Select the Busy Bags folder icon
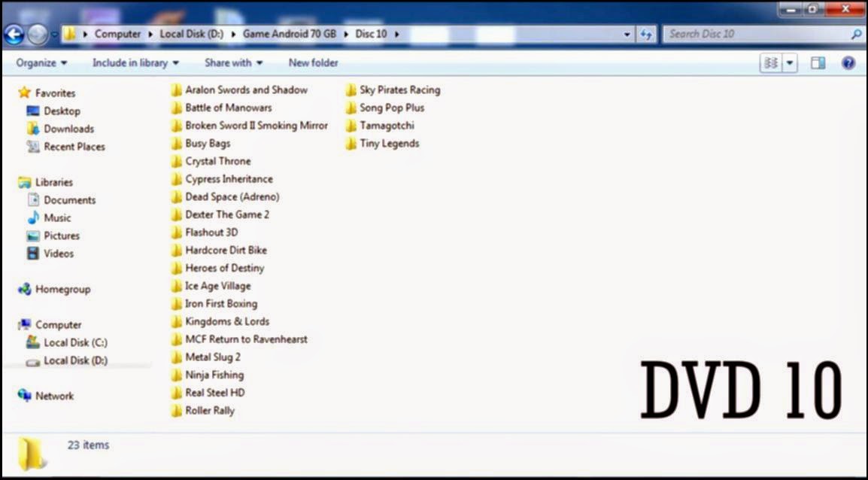Image resolution: width=868 pixels, height=480 pixels. click(177, 144)
